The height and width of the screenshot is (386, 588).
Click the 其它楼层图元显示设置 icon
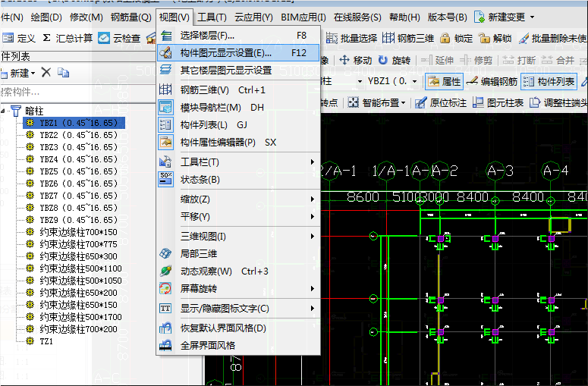coord(165,70)
